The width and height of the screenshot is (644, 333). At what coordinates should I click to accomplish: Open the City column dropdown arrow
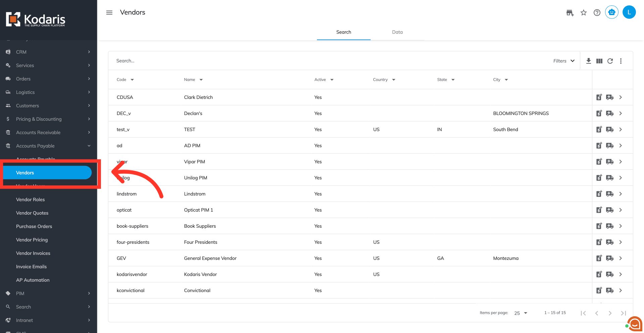506,80
